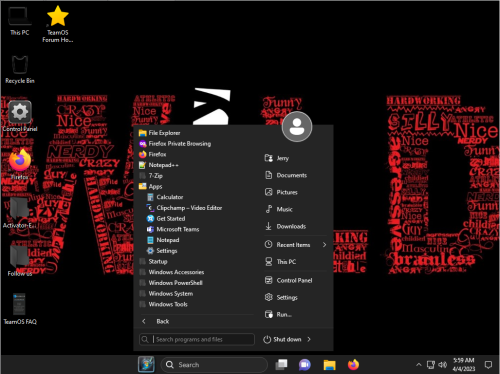The image size is (500, 374).
Task: Select Recycle Bin desktop icon
Action: coord(20,69)
